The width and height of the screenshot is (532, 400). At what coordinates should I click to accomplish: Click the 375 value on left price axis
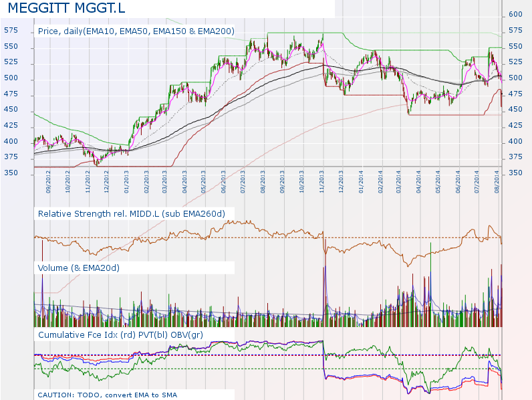pos(11,157)
